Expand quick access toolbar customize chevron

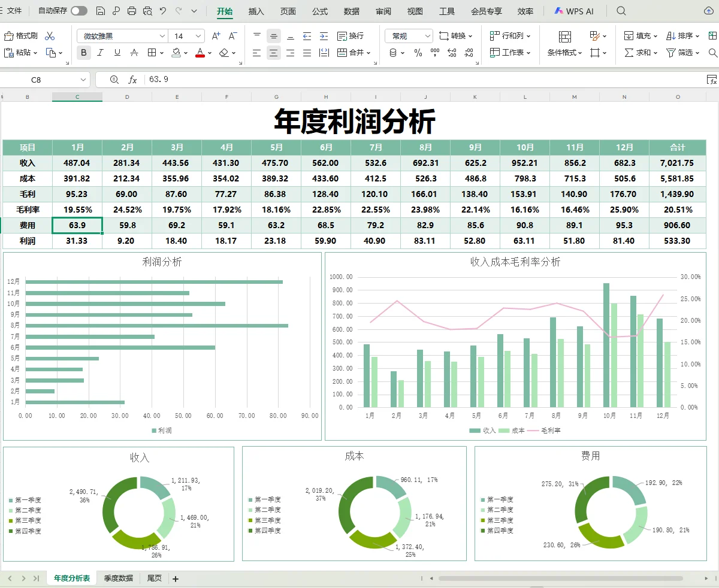coord(194,11)
